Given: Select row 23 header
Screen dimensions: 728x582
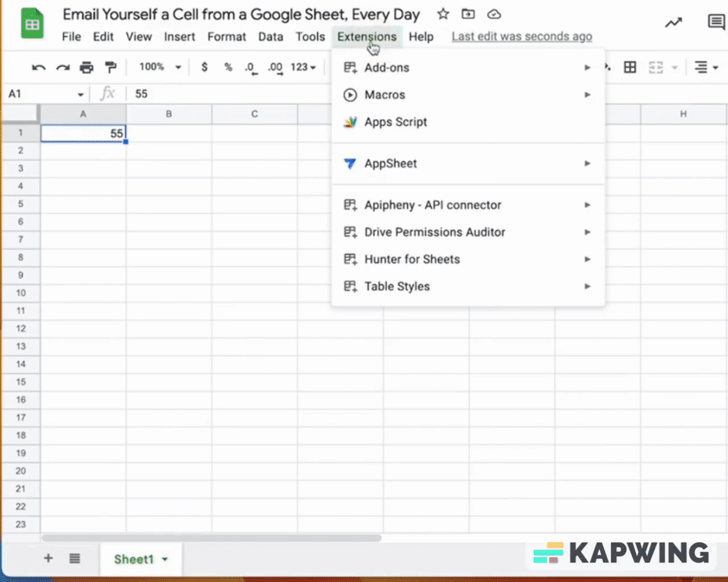Looking at the screenshot, I should point(20,524).
